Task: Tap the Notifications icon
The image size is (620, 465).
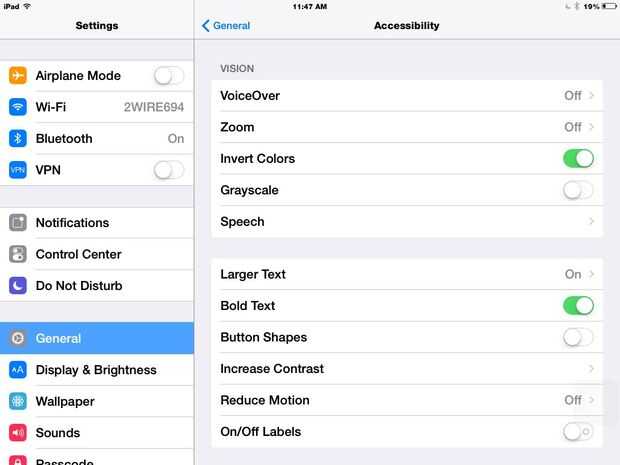Action: (18, 223)
